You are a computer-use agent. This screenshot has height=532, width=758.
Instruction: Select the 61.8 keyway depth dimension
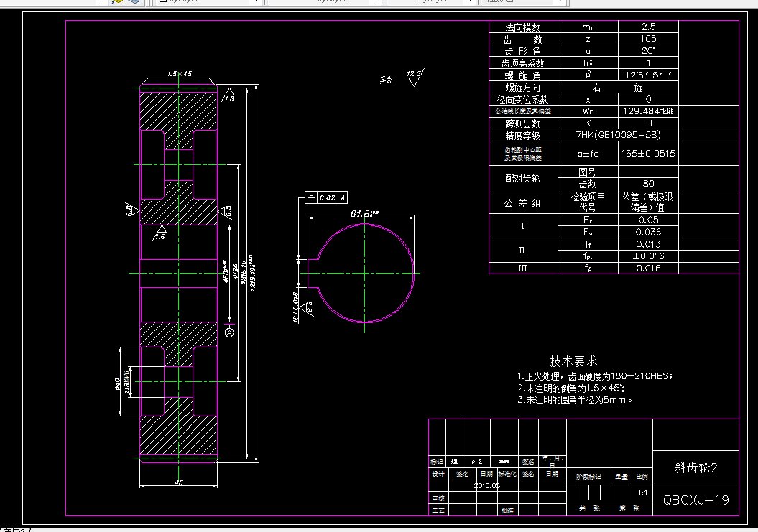tap(364, 213)
